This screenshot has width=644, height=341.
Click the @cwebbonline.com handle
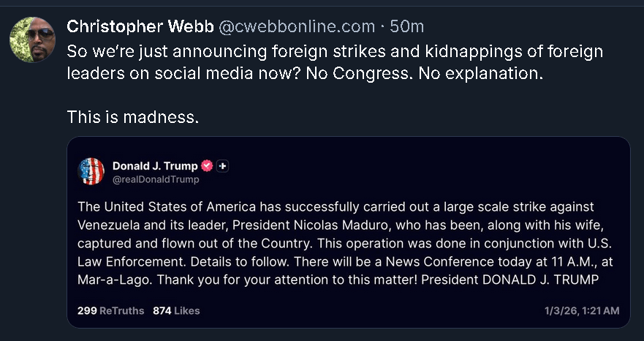pos(297,27)
